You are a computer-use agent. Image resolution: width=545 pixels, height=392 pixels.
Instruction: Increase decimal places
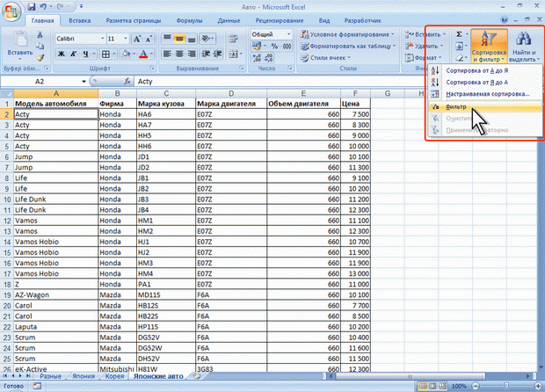point(257,58)
